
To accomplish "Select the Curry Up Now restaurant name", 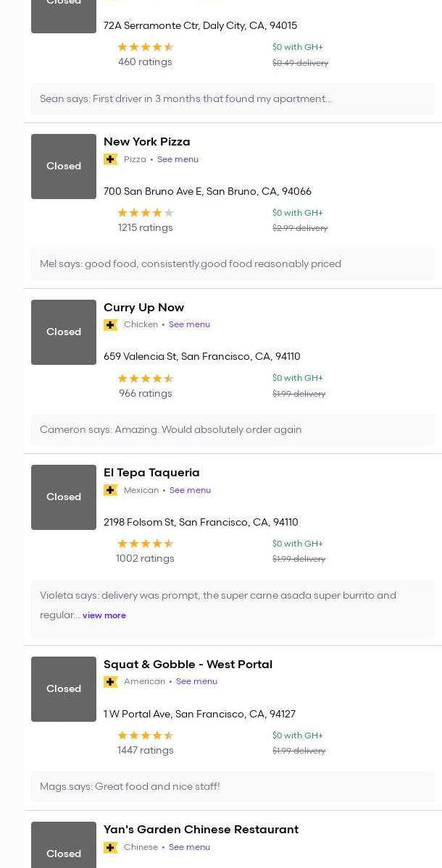I will (x=143, y=308).
